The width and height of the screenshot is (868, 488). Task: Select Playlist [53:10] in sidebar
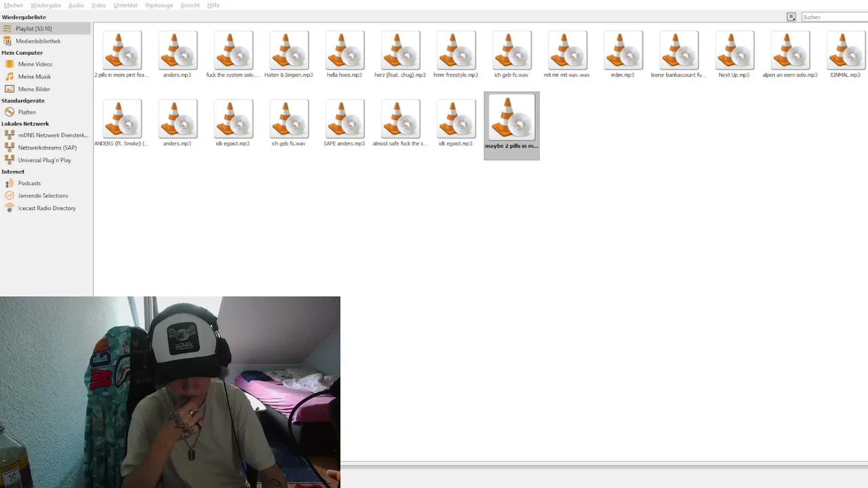pos(45,28)
